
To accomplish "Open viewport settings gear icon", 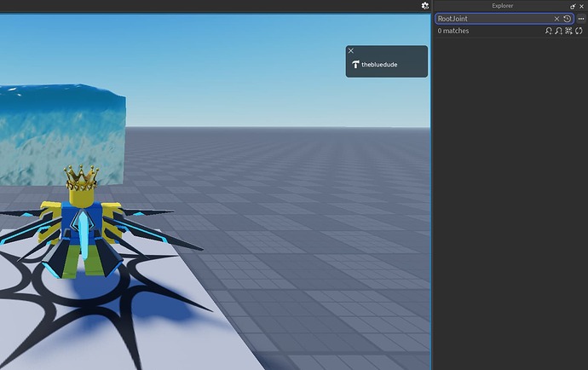I will pyautogui.click(x=425, y=6).
